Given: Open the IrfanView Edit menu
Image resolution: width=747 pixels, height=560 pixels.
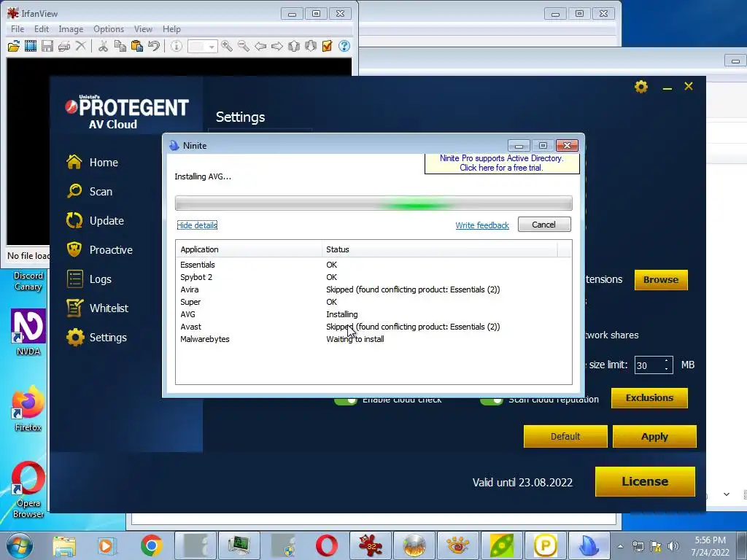Looking at the screenshot, I should click(x=42, y=29).
